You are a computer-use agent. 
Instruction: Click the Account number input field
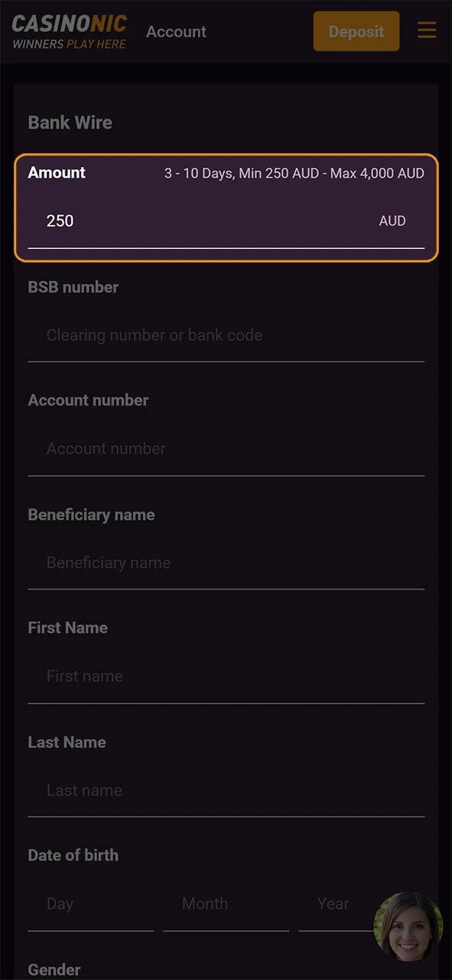click(x=226, y=449)
